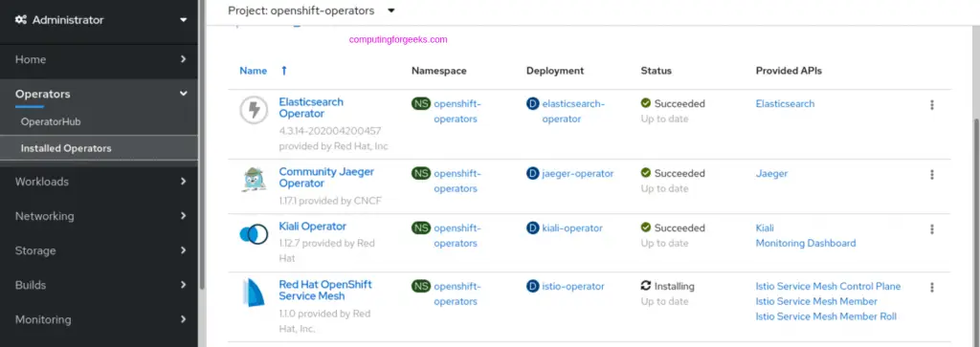The width and height of the screenshot is (980, 347).
Task: Open openshift-operators namespace link in Service Mesh row
Action: pyautogui.click(x=457, y=293)
